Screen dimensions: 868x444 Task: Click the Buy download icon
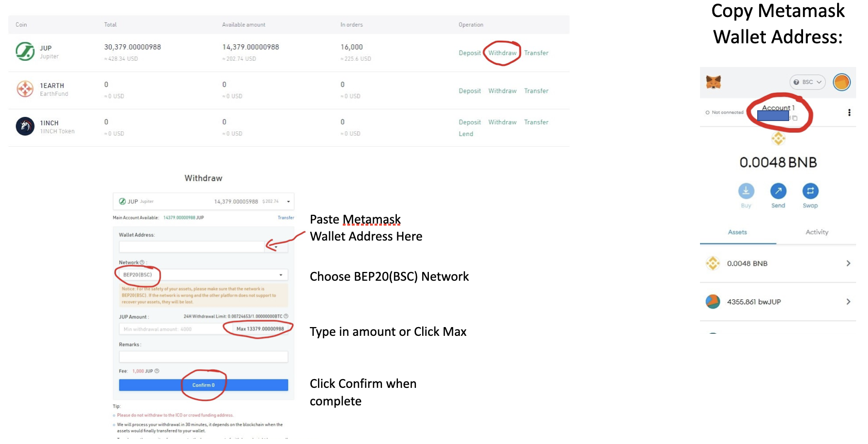tap(746, 191)
